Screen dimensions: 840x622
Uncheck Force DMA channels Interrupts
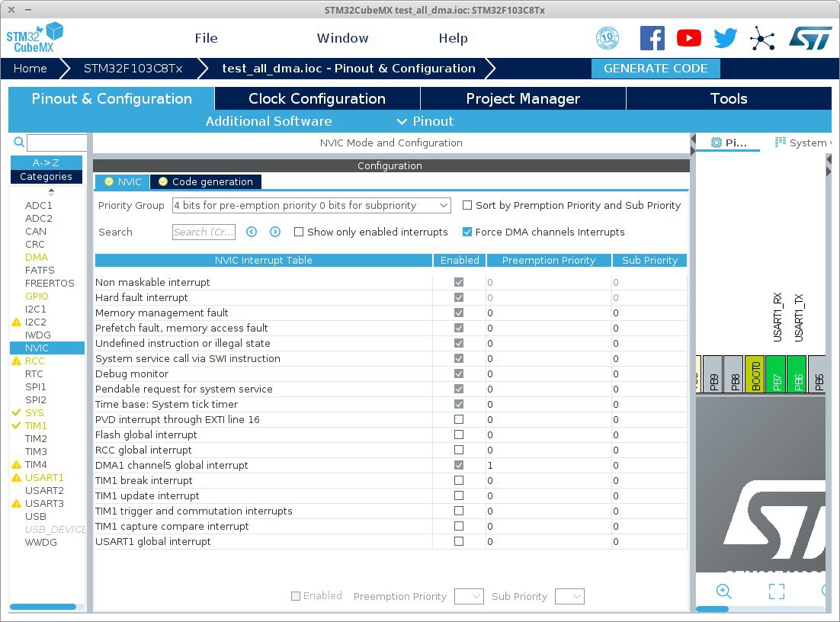467,232
